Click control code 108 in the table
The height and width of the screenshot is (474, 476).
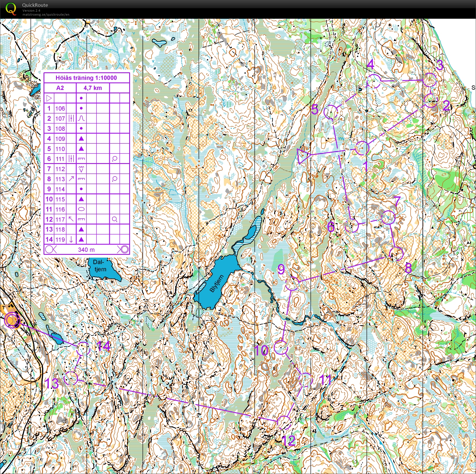pos(60,129)
